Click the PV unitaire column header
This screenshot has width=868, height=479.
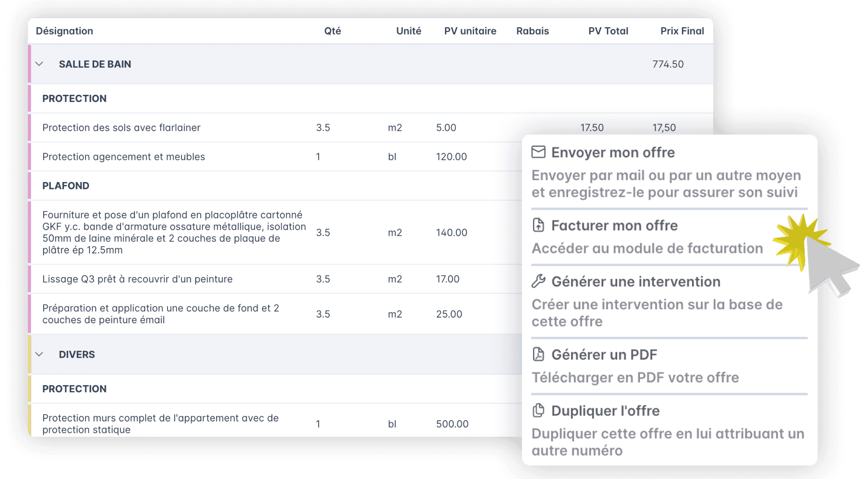tap(470, 31)
